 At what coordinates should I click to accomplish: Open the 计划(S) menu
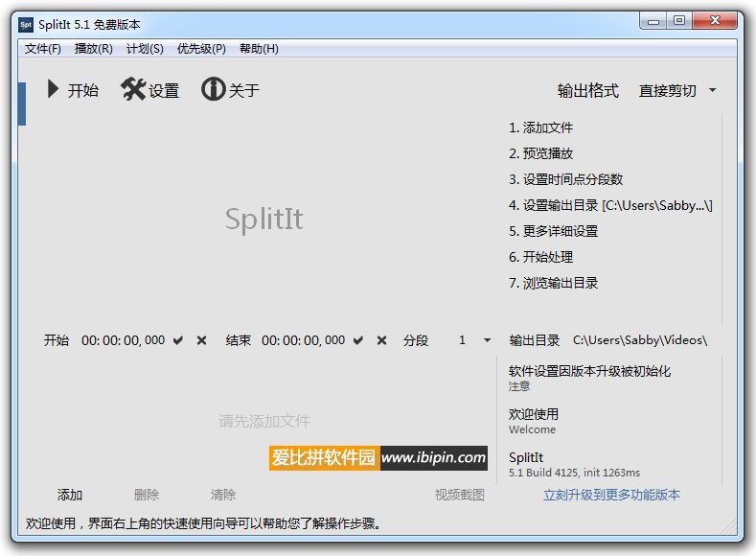(145, 49)
